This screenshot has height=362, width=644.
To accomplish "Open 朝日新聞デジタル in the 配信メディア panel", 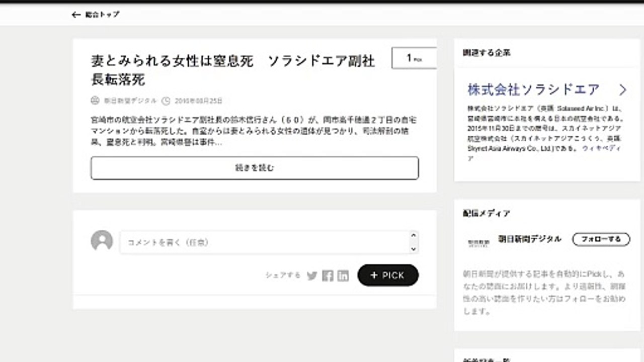I will click(530, 239).
